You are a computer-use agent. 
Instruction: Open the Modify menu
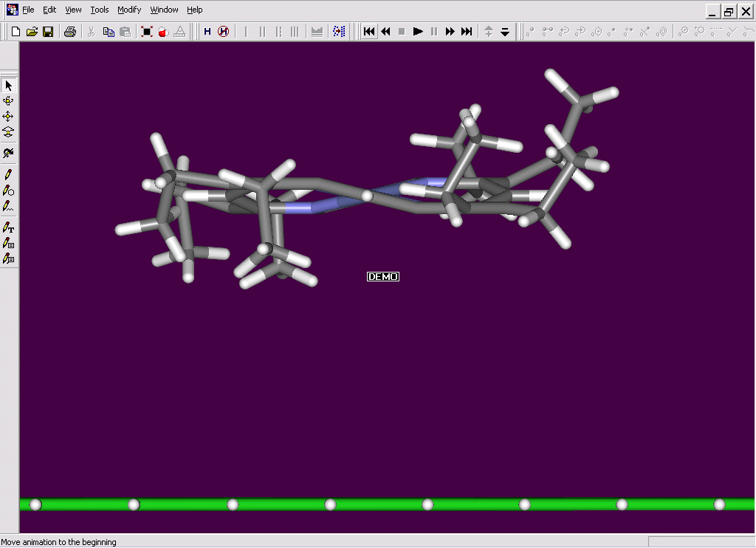(x=129, y=10)
